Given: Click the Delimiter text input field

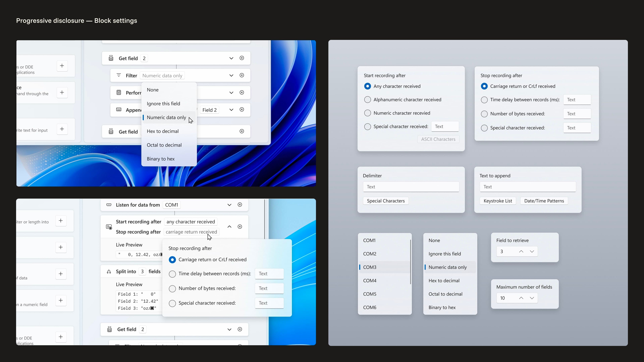Looking at the screenshot, I should click(x=411, y=187).
